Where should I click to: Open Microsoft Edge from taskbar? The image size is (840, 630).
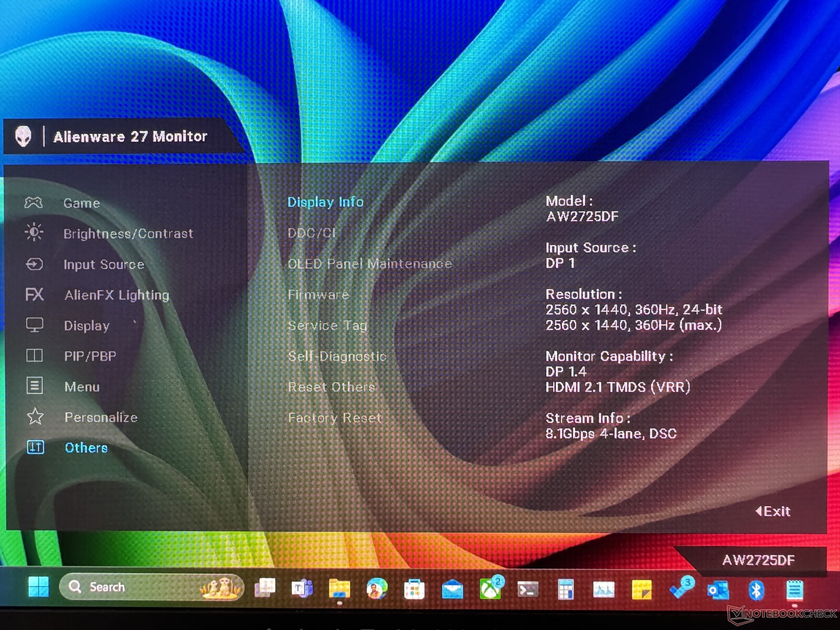tap(377, 589)
